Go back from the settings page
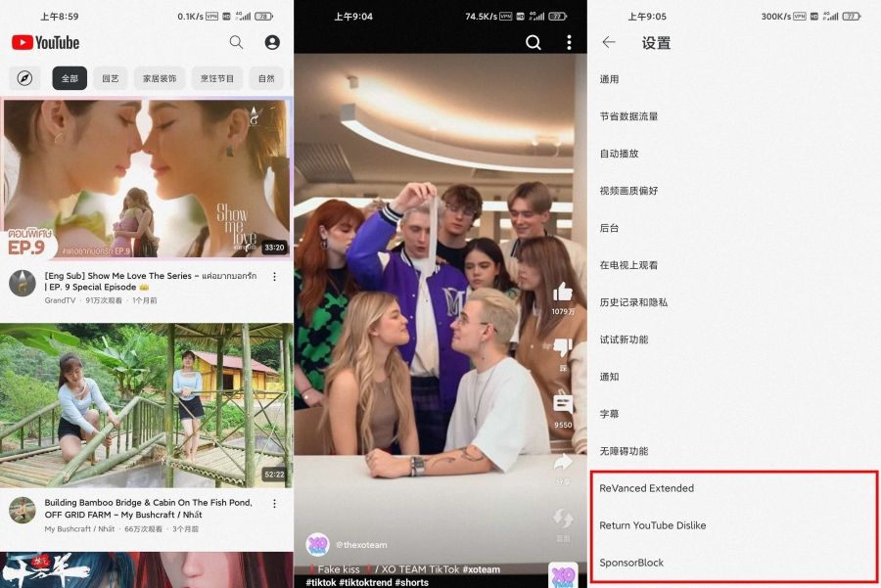 (x=609, y=42)
